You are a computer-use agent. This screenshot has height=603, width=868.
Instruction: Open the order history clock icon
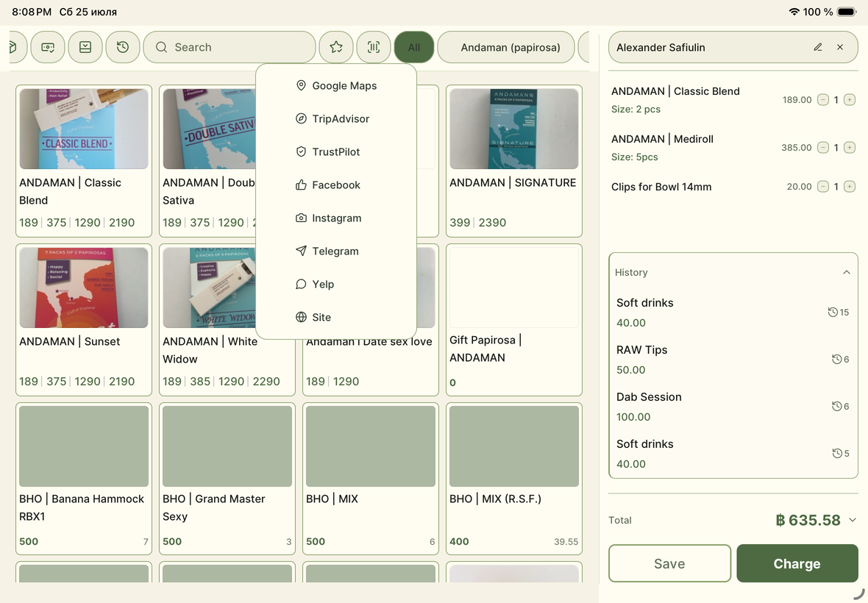pyautogui.click(x=123, y=48)
